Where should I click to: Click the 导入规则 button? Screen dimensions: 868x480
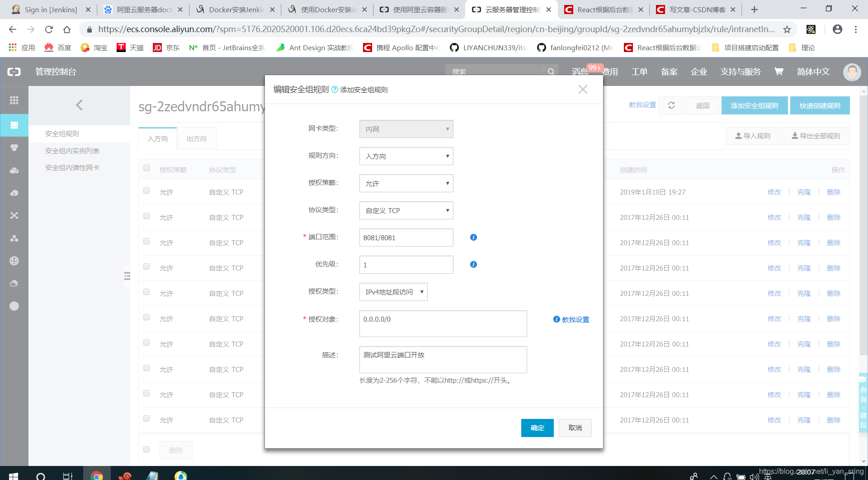click(753, 136)
